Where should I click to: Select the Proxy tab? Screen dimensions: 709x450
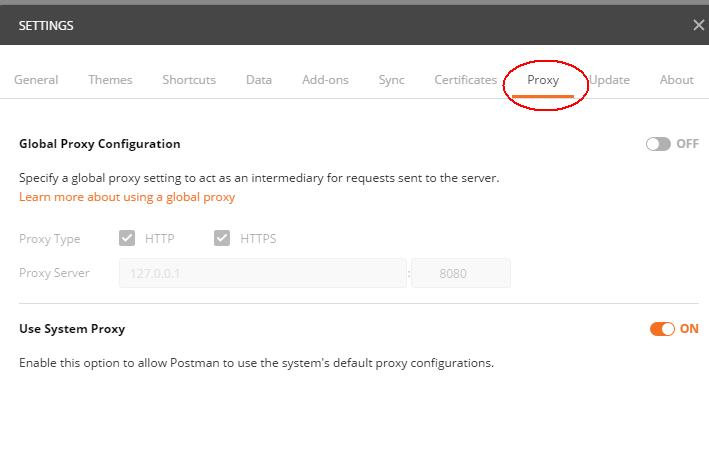543,80
